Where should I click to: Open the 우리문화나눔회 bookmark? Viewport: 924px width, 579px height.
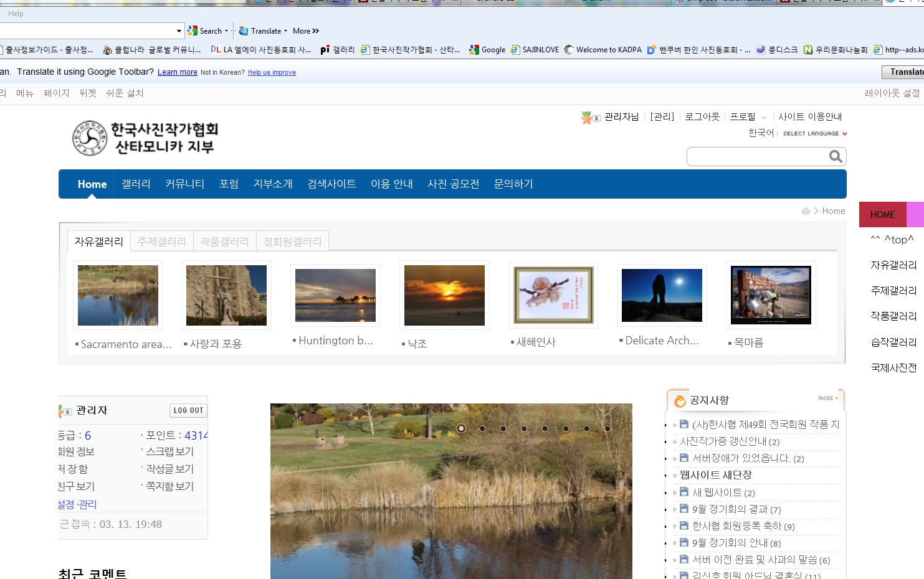tap(835, 50)
